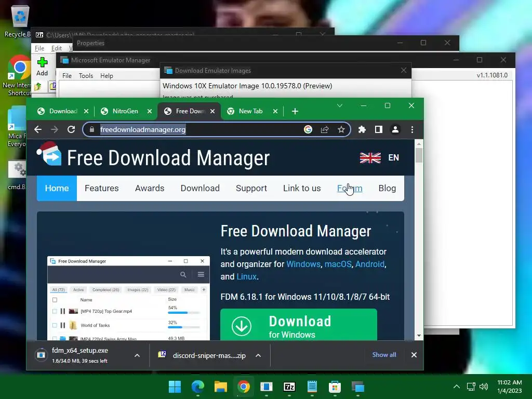
Task: Open Notepad from taskbar
Action: (312, 387)
